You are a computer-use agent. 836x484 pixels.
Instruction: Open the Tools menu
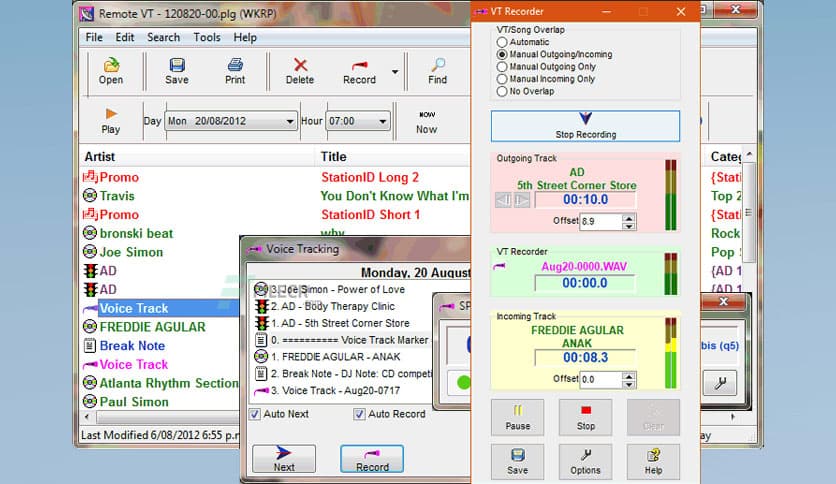pyautogui.click(x=207, y=37)
